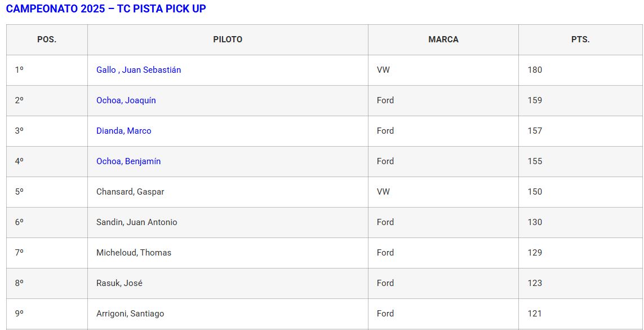Screen dimensions: 644x330
Task: Click the 180 points cell
Action: point(535,70)
